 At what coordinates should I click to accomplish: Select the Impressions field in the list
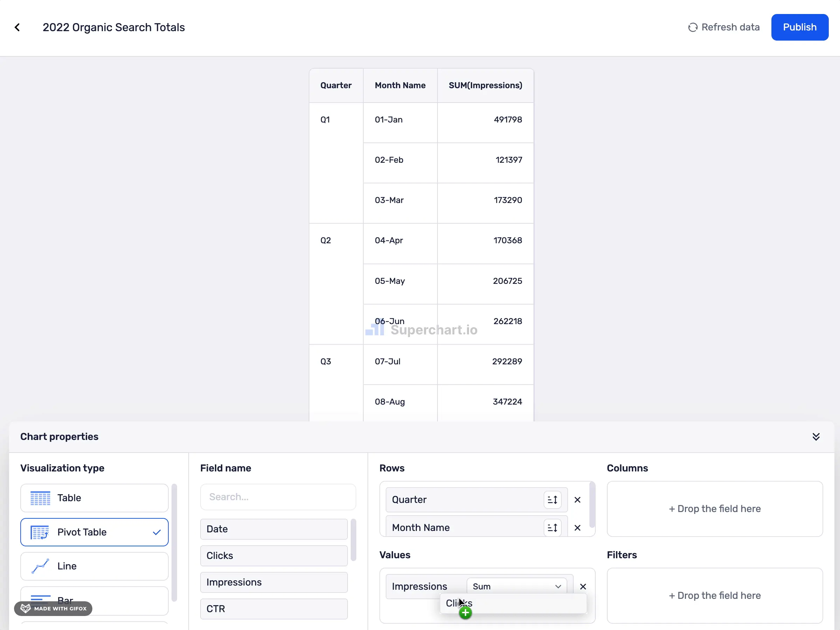click(274, 582)
